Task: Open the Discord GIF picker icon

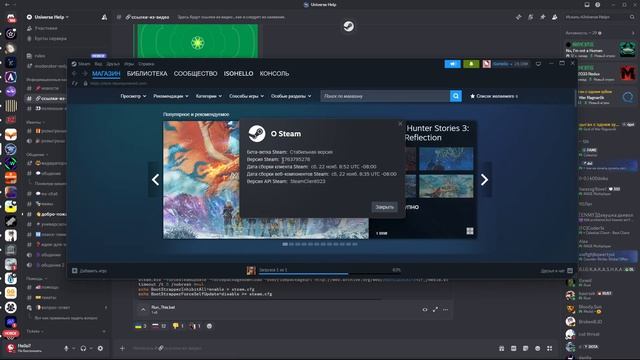Action: point(513,348)
